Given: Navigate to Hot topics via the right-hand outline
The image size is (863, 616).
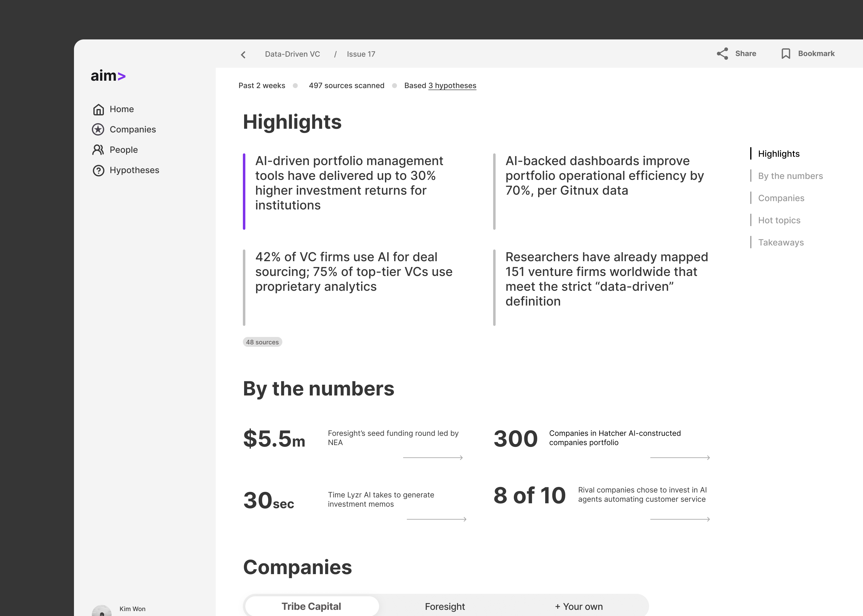Looking at the screenshot, I should pos(779,220).
